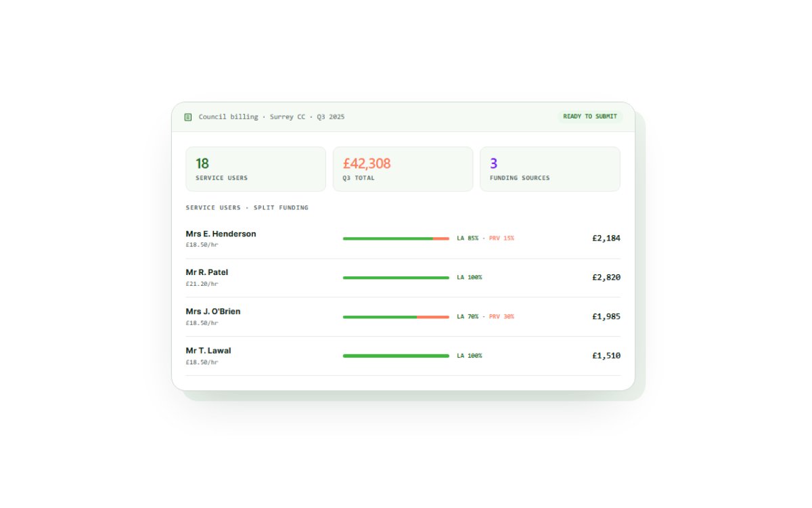Screen dimensions: 812x508
Task: Click Mr T. Lawal's funding bar
Action: [x=396, y=356]
